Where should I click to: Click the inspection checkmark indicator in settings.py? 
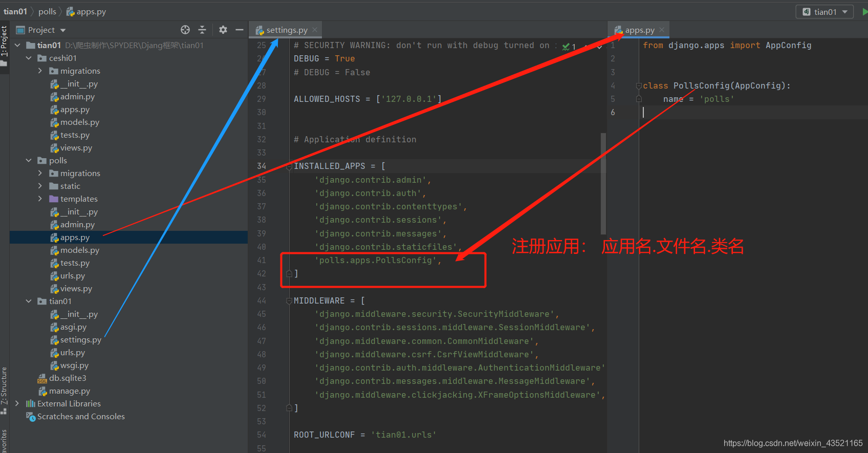click(570, 47)
